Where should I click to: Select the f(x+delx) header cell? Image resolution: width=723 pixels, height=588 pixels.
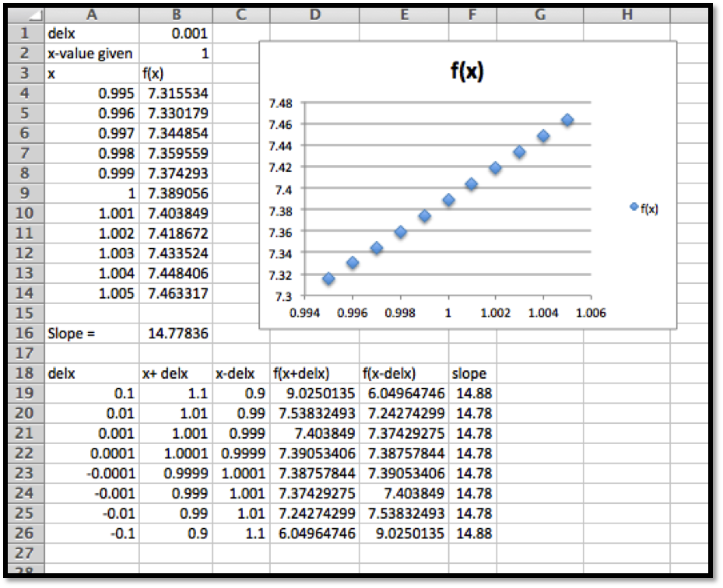point(314,373)
